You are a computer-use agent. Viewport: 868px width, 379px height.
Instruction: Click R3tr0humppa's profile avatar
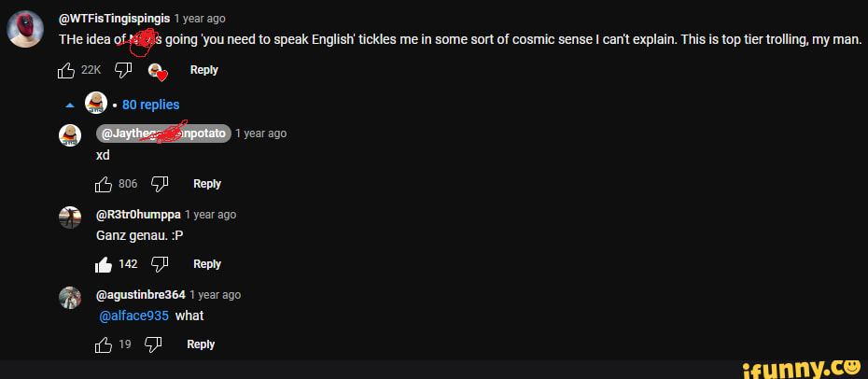click(70, 218)
